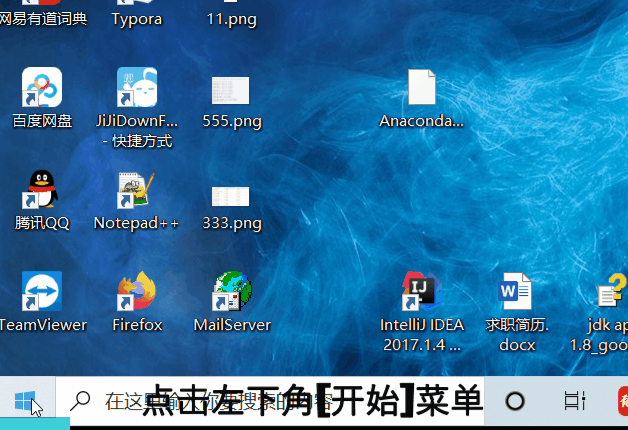The image size is (628, 430).
Task: Click the 腾讯QQ penguin icon
Action: tap(42, 191)
